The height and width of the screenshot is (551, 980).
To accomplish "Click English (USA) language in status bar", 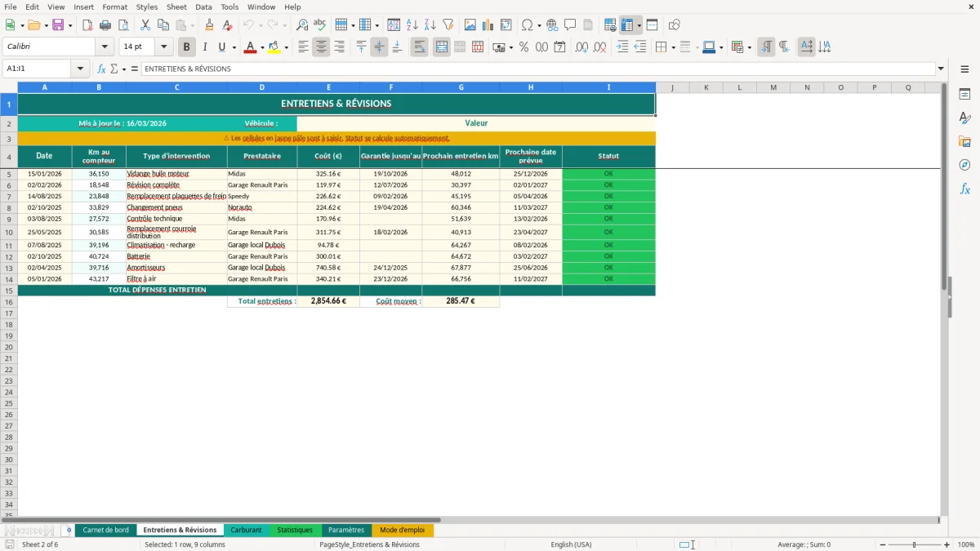I will point(571,544).
